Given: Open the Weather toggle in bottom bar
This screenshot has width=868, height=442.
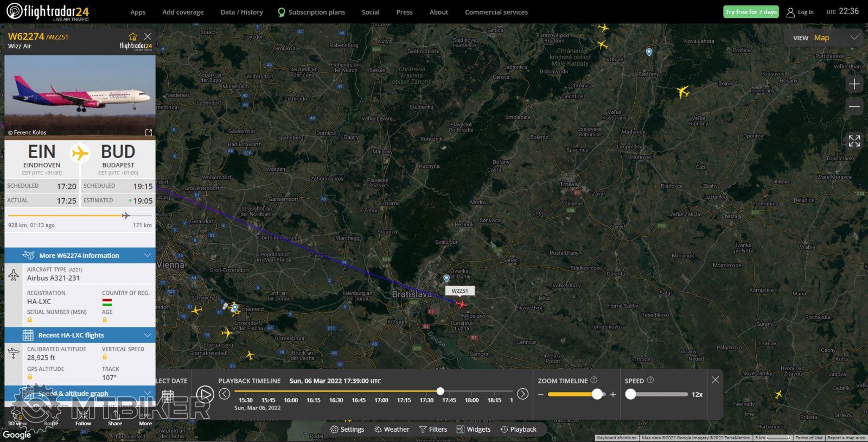Looking at the screenshot, I should [x=392, y=430].
